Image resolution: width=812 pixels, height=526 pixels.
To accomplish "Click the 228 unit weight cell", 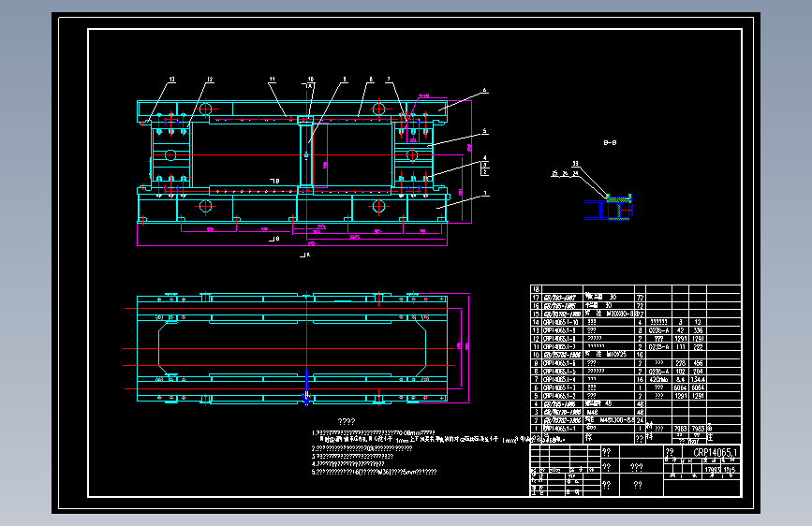I will pos(680,363).
